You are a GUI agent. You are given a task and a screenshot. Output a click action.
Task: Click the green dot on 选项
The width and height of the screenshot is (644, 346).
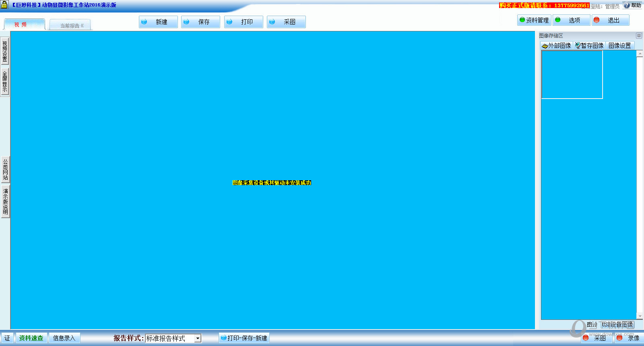click(x=558, y=20)
